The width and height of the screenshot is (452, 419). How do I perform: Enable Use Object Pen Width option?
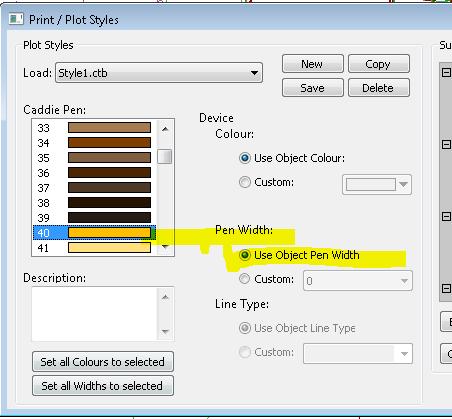(x=245, y=255)
